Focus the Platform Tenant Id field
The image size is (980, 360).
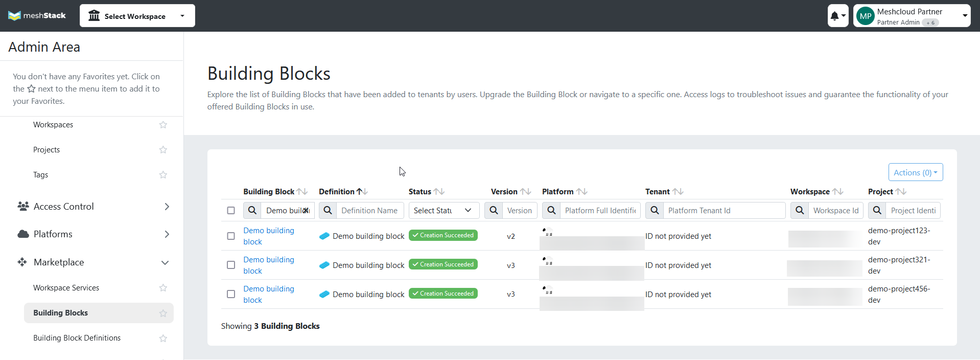coord(724,210)
